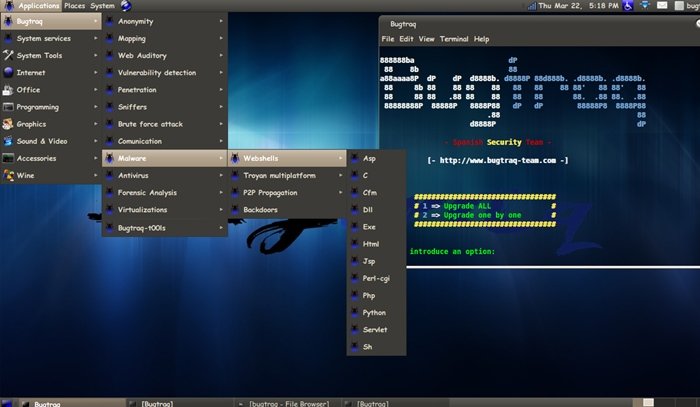Viewport: 700px width, 407px height.
Task: Click the show desktop icon at bottom-left
Action: 6,403
